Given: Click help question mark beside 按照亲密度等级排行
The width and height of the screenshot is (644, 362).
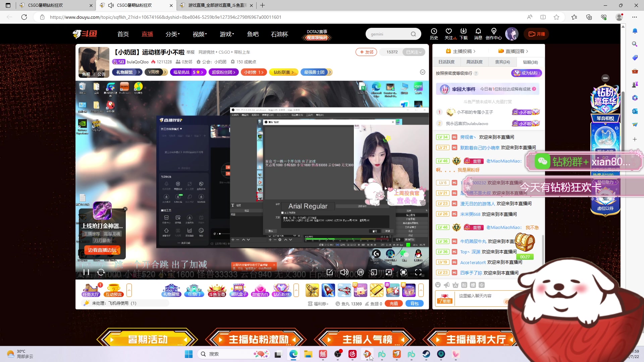Looking at the screenshot, I should click(x=476, y=73).
